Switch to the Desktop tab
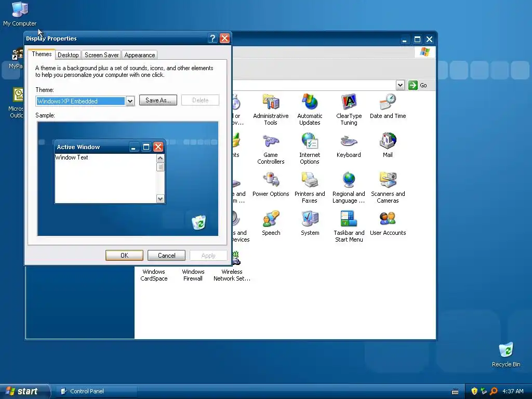 68,55
